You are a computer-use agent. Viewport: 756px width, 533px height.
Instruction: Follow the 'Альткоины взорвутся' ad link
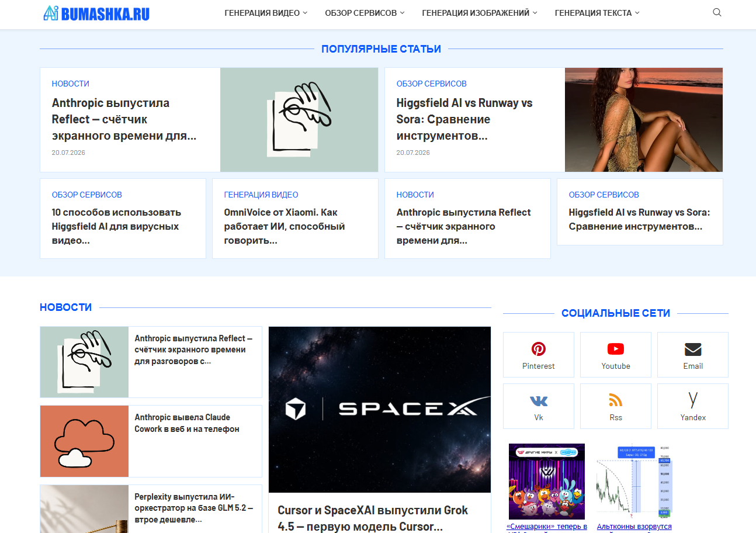point(634,527)
